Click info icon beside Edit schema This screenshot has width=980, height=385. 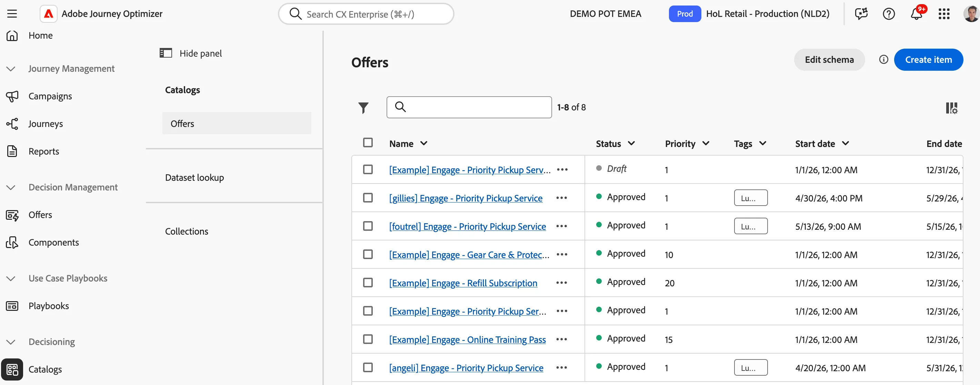pyautogui.click(x=883, y=59)
